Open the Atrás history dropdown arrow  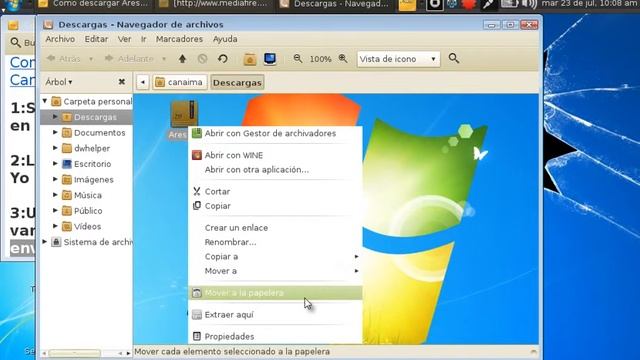coord(91,59)
